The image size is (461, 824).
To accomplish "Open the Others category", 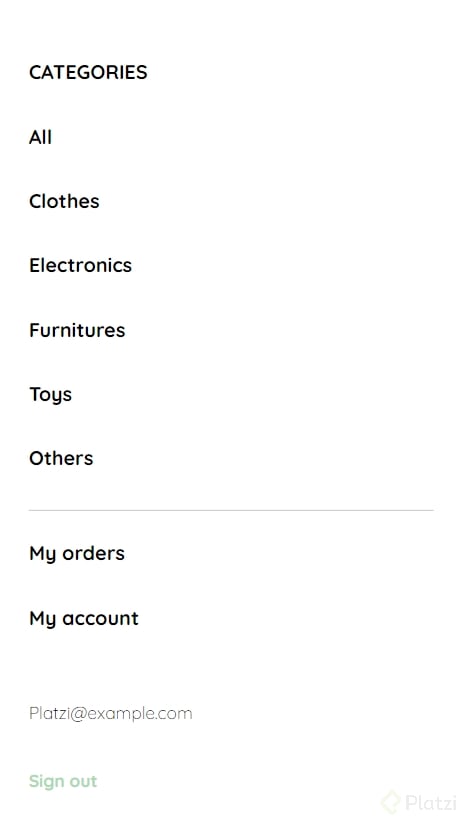I will tap(61, 458).
